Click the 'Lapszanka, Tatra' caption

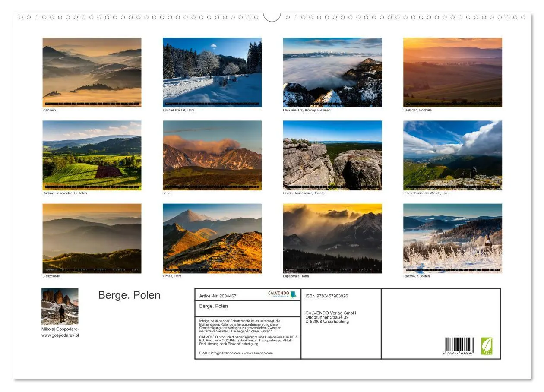296,276
